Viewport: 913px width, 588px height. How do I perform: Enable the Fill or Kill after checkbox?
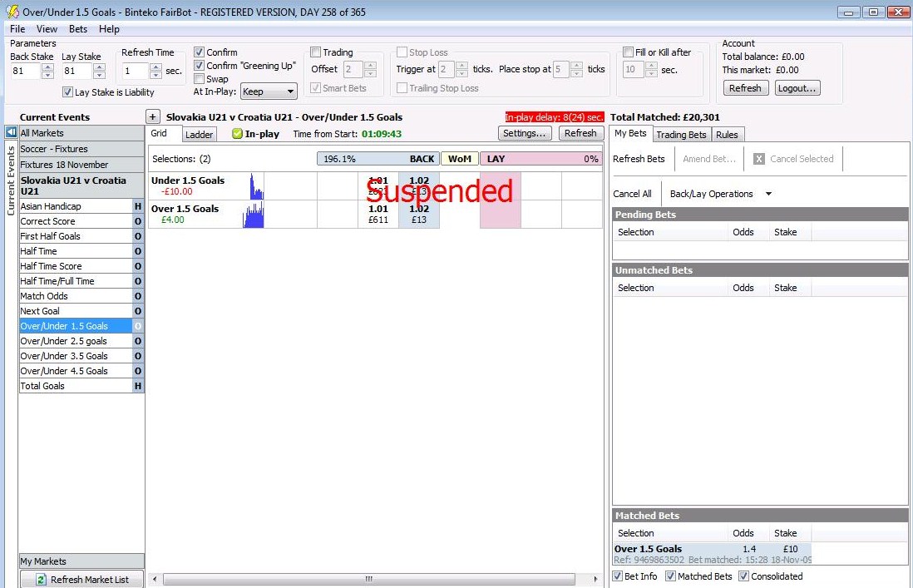pos(628,52)
